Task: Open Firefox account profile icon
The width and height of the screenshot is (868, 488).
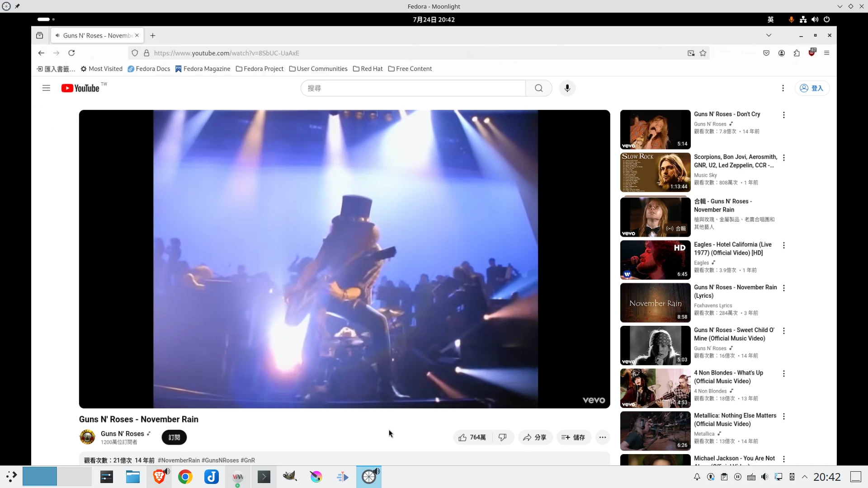Action: coord(781,53)
